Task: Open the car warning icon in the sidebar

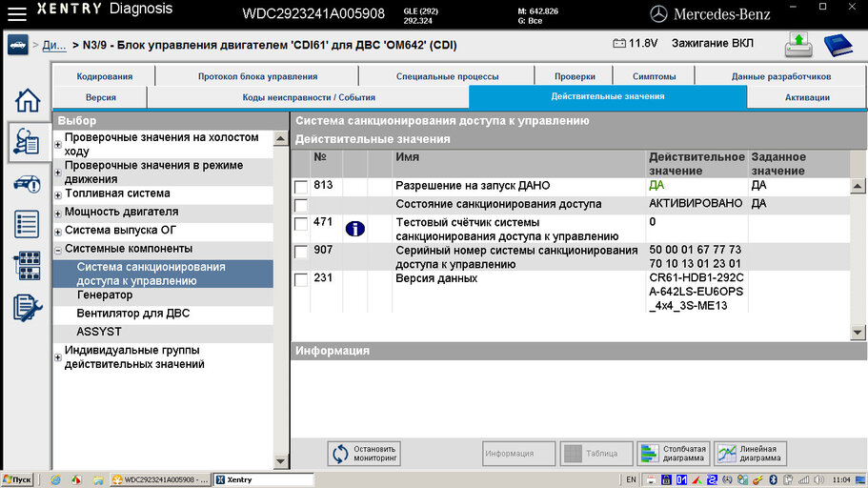Action: pos(27,183)
